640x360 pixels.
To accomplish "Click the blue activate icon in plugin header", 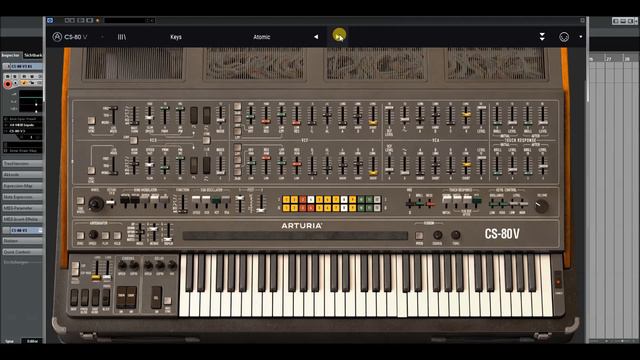I will click(50, 20).
